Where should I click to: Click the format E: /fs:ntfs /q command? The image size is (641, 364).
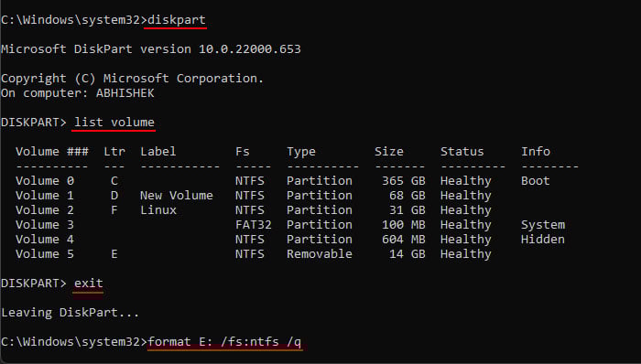[224, 341]
